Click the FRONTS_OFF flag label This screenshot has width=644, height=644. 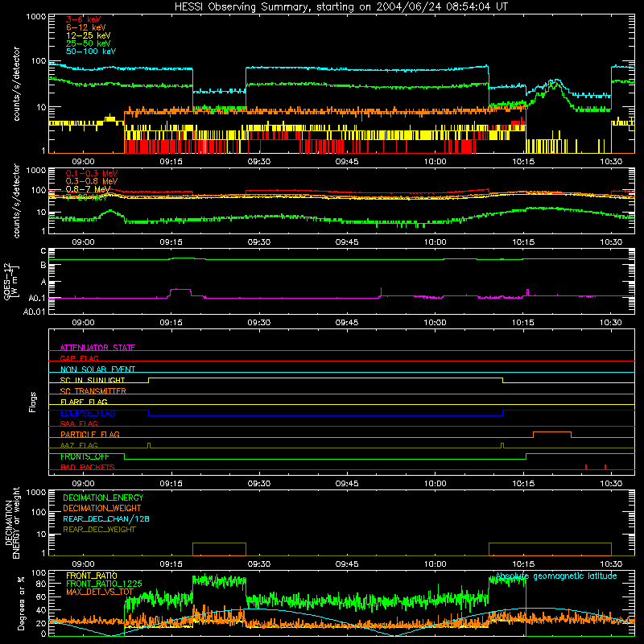85,456
